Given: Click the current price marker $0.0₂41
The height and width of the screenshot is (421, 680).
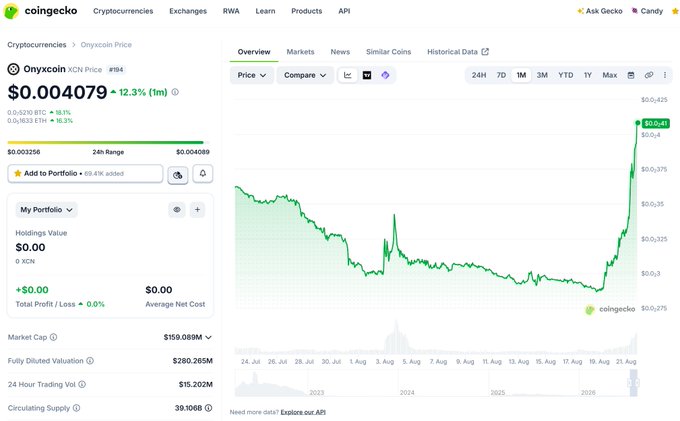Looking at the screenshot, I should 656,124.
